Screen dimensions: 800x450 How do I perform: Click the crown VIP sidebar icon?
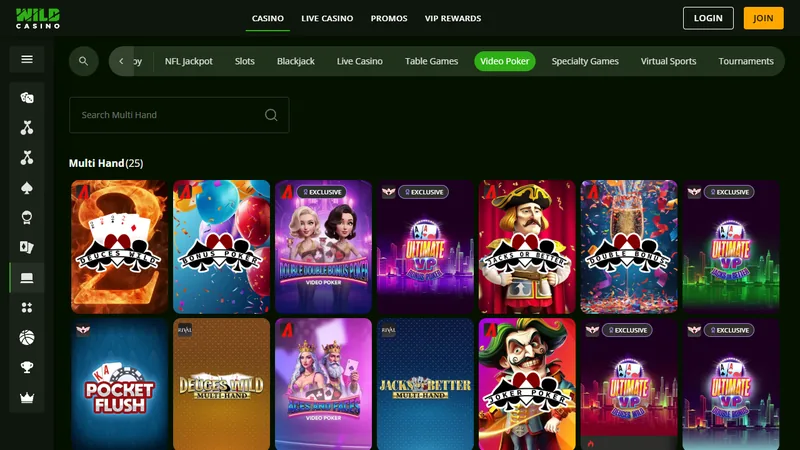(x=27, y=397)
